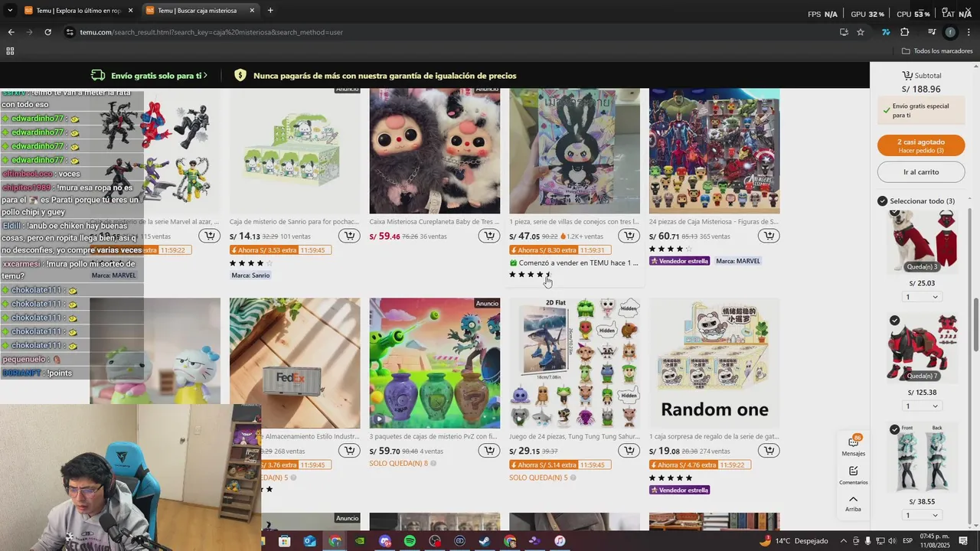Expand the system tray hidden icons chevron
Viewport: 980px width, 551px height.
tap(844, 541)
